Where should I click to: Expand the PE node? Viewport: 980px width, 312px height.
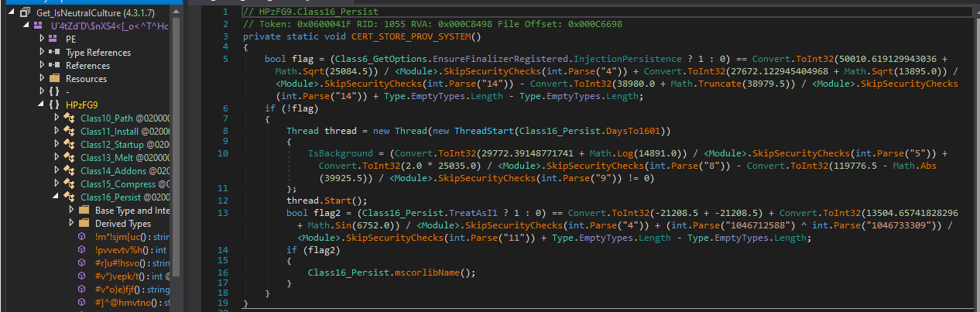pyautogui.click(x=42, y=38)
